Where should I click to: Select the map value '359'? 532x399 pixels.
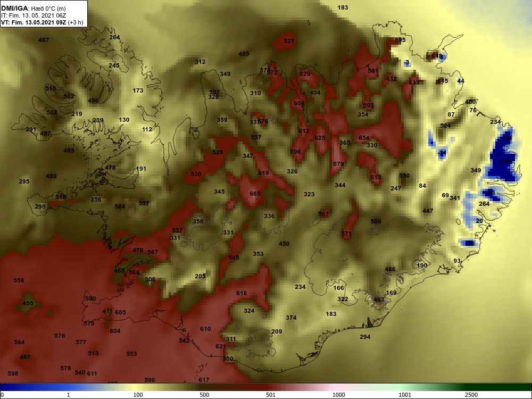pos(222,120)
